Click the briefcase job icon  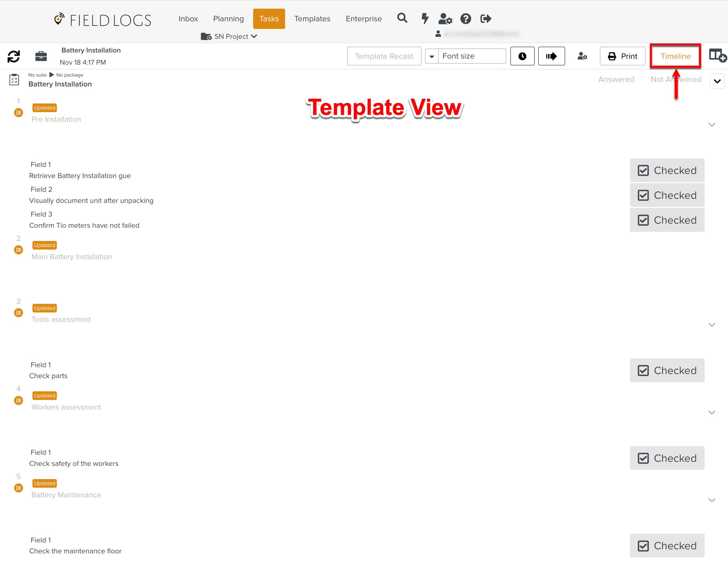point(41,56)
